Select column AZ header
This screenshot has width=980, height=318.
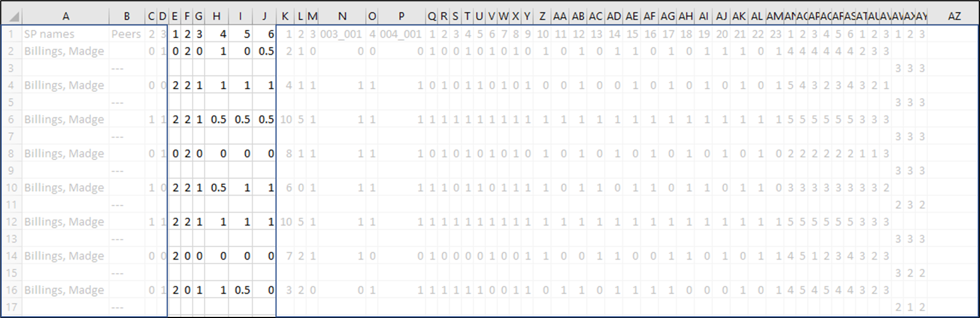point(954,16)
